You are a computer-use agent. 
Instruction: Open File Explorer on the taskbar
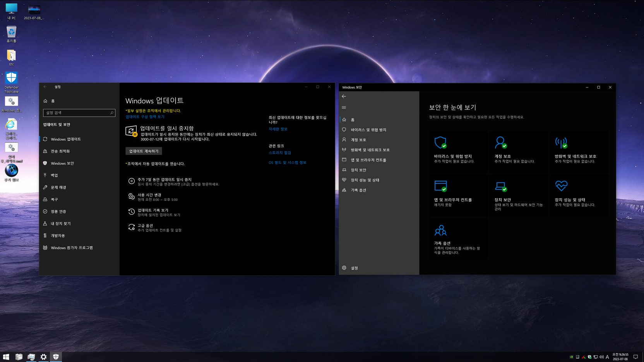[x=19, y=357]
